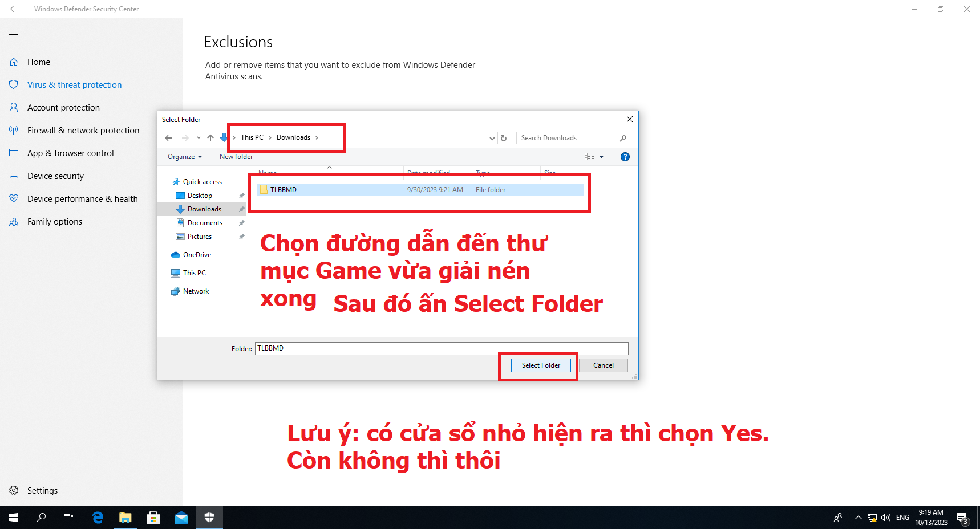
Task: Open Action Center notifications
Action: [x=963, y=518]
